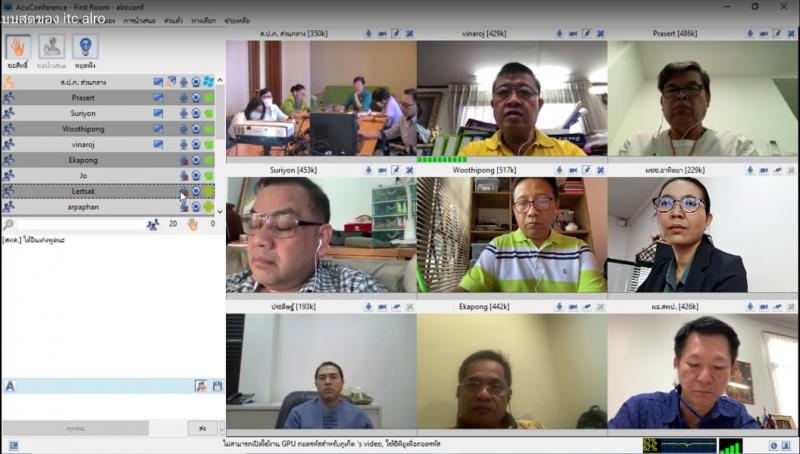Click the Woothipong [517k] video title
This screenshot has width=800, height=454.
[x=484, y=170]
